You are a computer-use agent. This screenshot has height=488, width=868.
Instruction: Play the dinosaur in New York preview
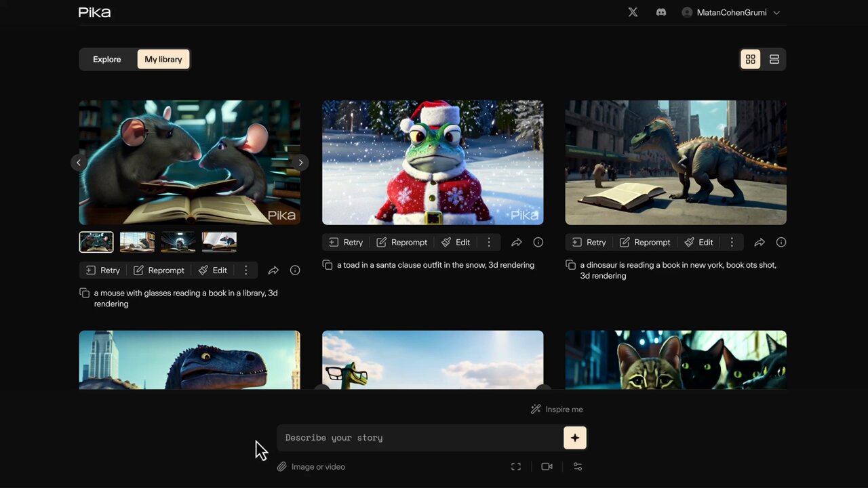tap(676, 163)
